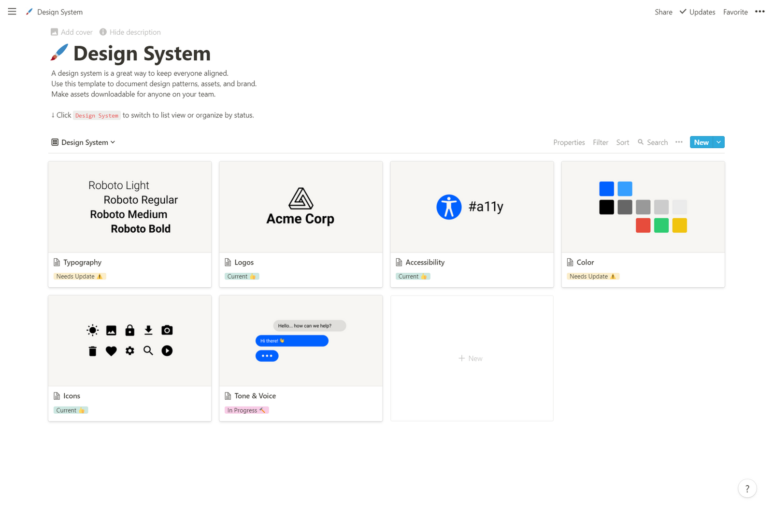
Task: Click the Typography card title
Action: tap(83, 262)
